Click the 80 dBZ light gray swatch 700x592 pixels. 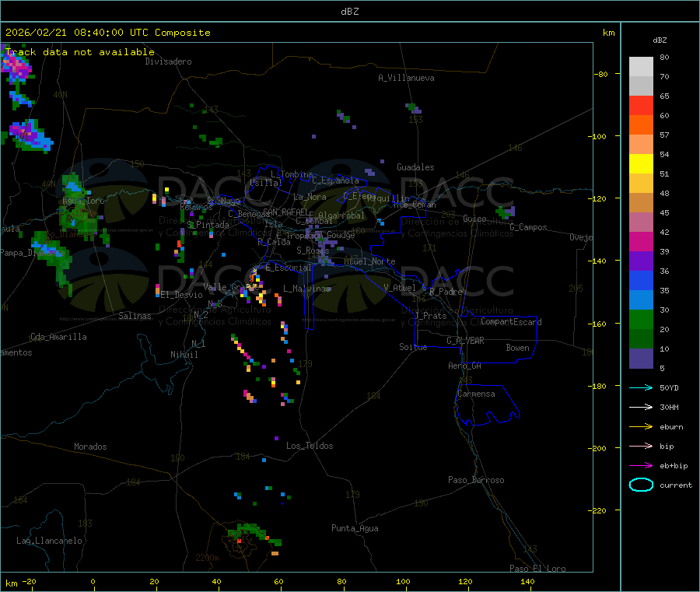pos(641,67)
